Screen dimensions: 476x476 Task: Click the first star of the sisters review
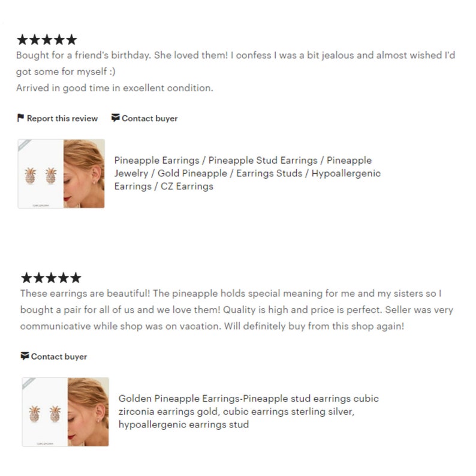click(26, 278)
